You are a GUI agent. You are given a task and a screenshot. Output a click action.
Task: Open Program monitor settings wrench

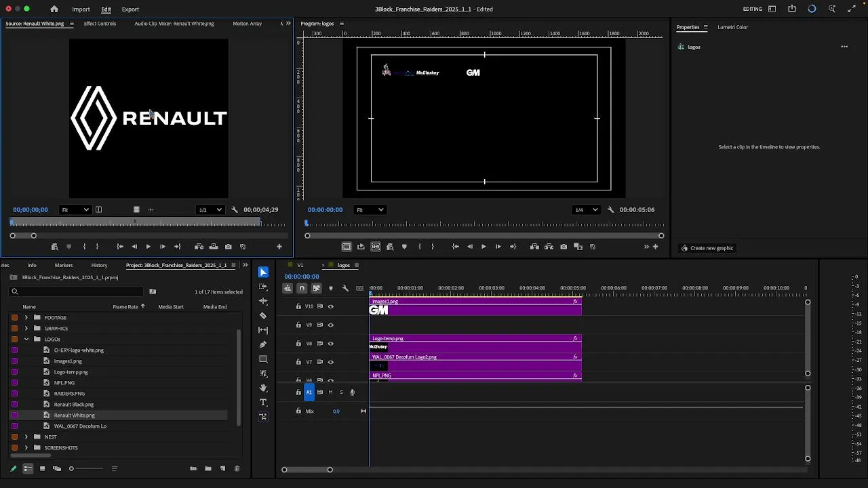pyautogui.click(x=611, y=209)
